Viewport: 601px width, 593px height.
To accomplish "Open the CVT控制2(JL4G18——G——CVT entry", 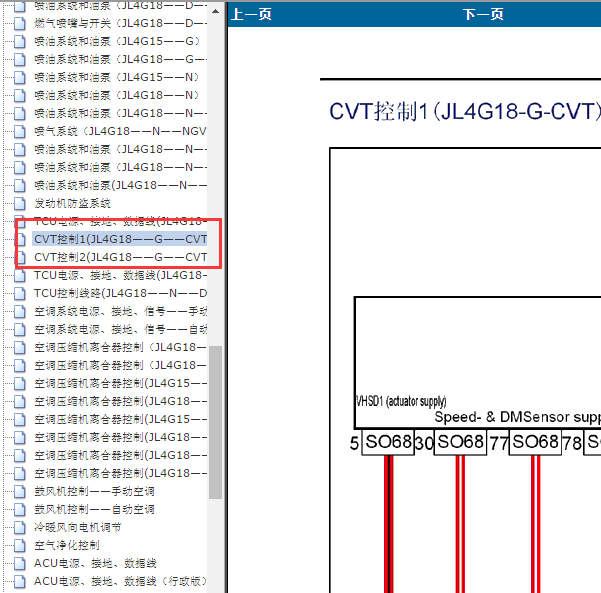I will point(120,257).
